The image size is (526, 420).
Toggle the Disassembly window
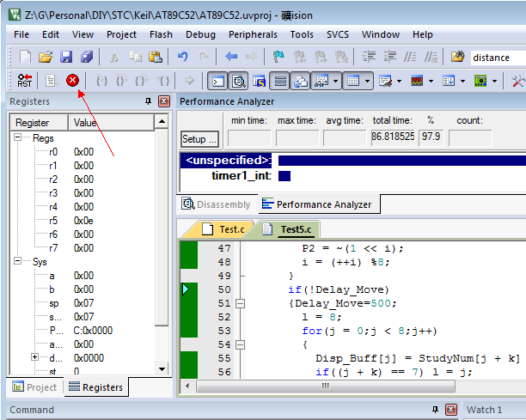(239, 81)
